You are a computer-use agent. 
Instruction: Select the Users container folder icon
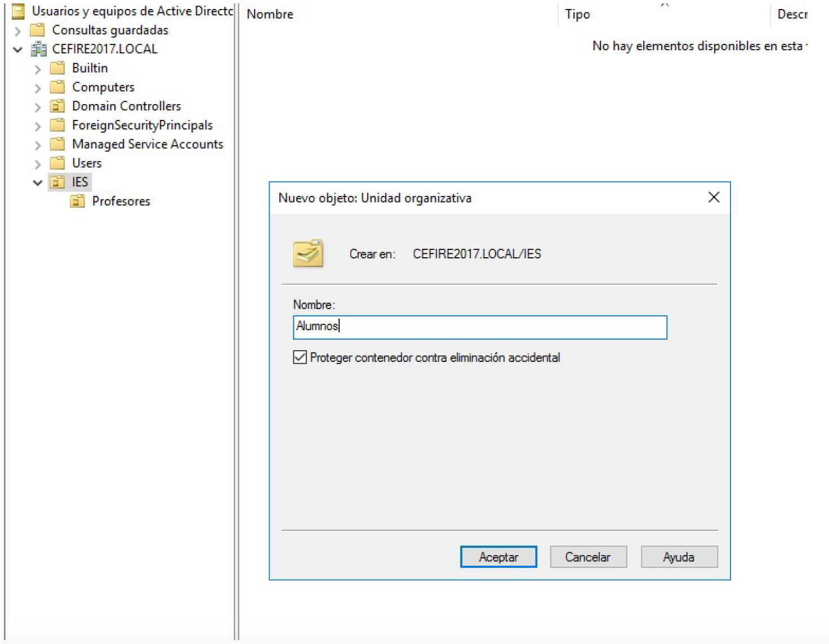click(x=57, y=163)
